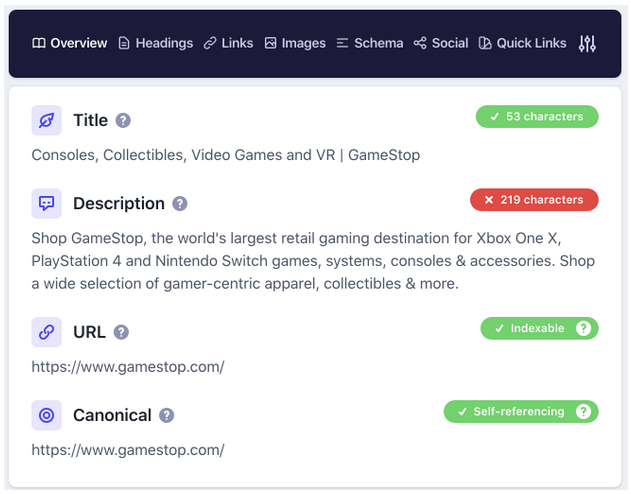This screenshot has height=494, width=631.
Task: Click the Description chat bubble icon
Action: 46,203
